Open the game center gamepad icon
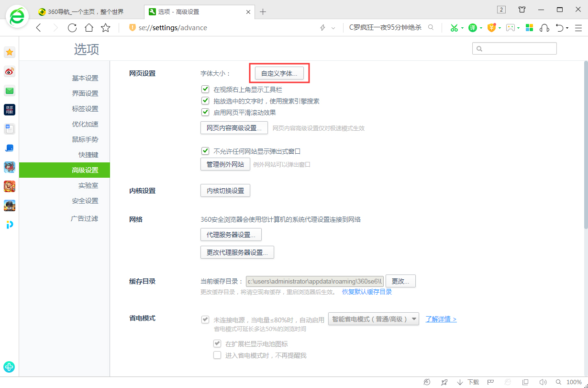This screenshot has width=588, height=388. point(511,28)
